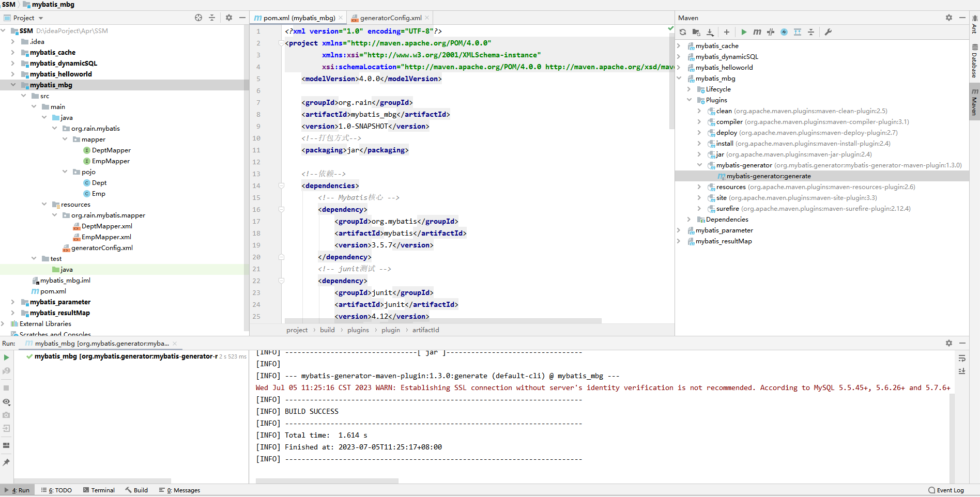
Task: Expand the mybatis_cache module in Project tree
Action: click(x=13, y=52)
